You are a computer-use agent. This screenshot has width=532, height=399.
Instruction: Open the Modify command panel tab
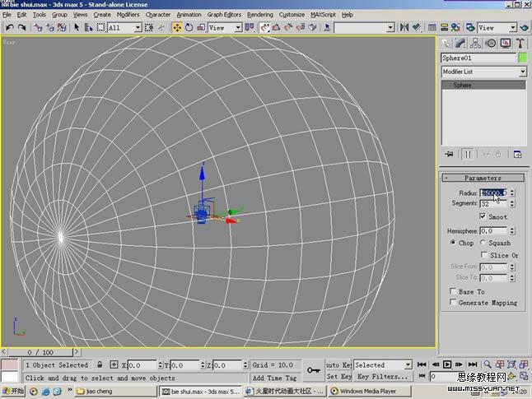460,43
